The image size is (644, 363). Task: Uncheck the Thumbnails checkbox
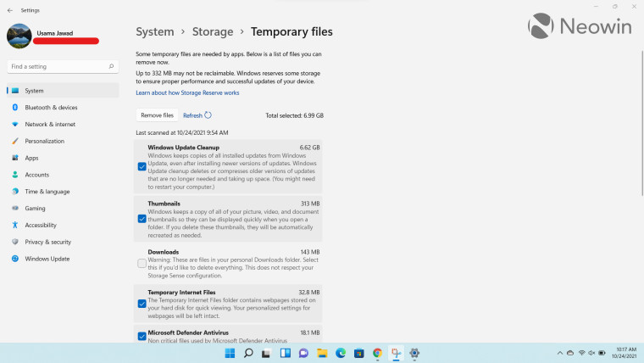pos(142,219)
